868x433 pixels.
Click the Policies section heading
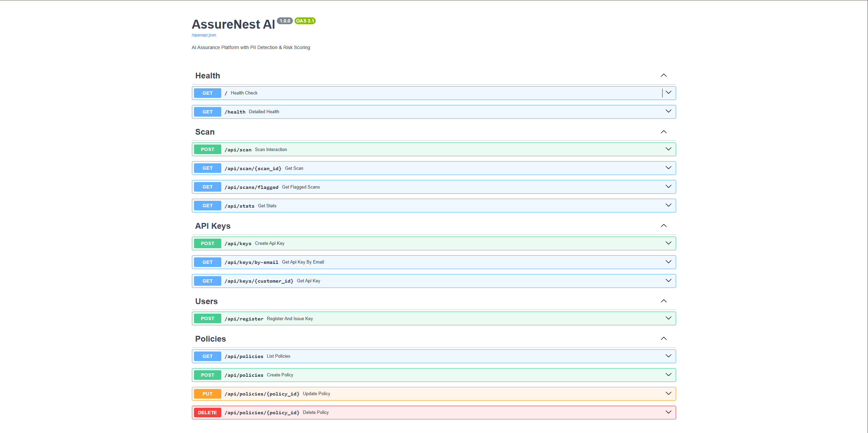[x=210, y=339]
